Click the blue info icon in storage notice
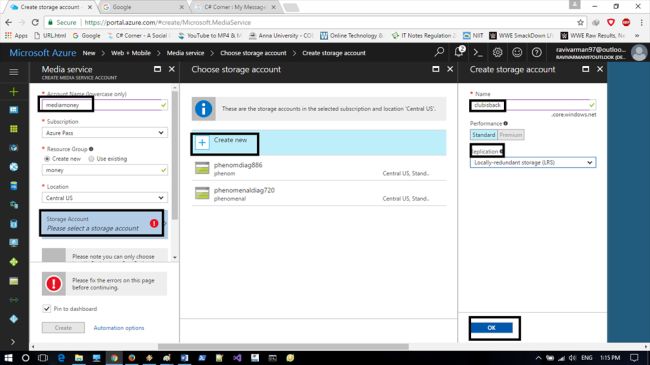Viewport: 650px width, 365px height. pyautogui.click(x=204, y=109)
